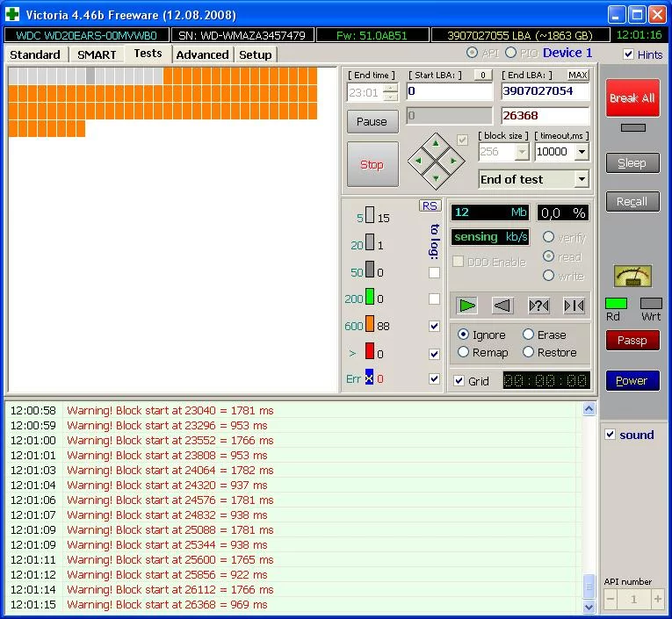Click the right arrow on navigation diamond
Viewport: 672px width, 619px height.
[452, 161]
